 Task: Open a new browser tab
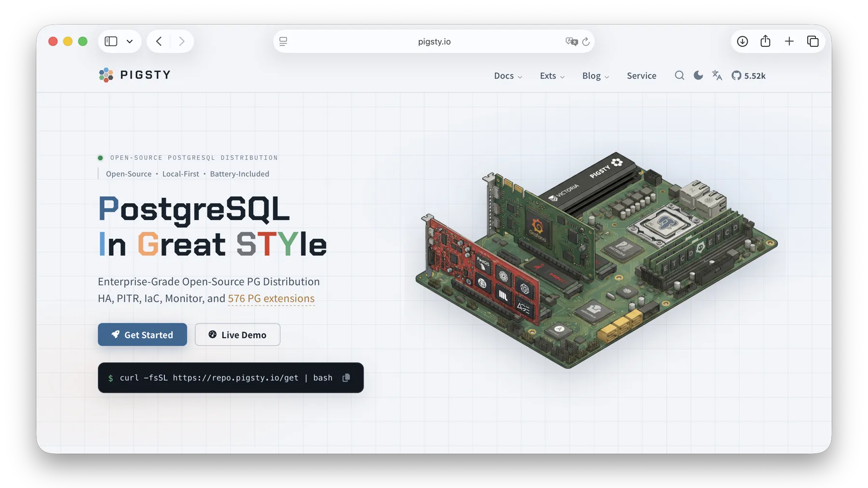click(x=789, y=41)
